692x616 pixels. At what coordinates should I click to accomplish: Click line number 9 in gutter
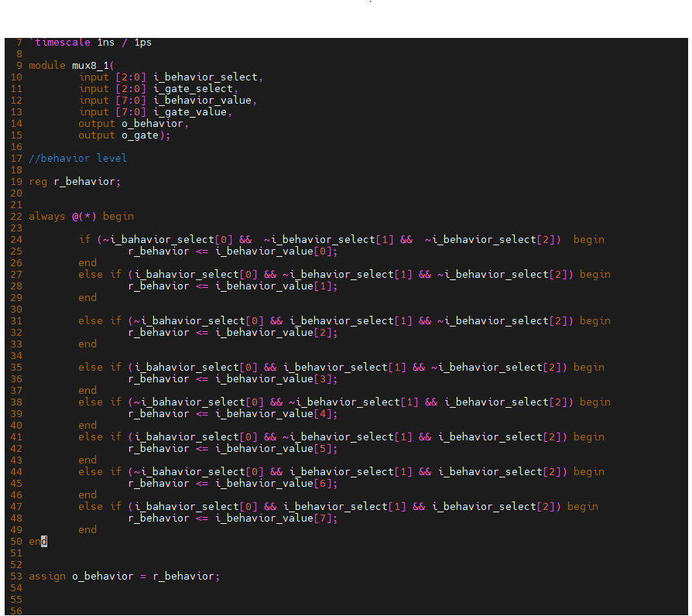pos(19,65)
